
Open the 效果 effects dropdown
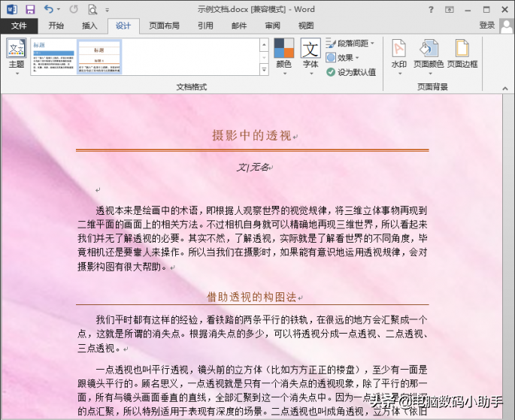(343, 58)
